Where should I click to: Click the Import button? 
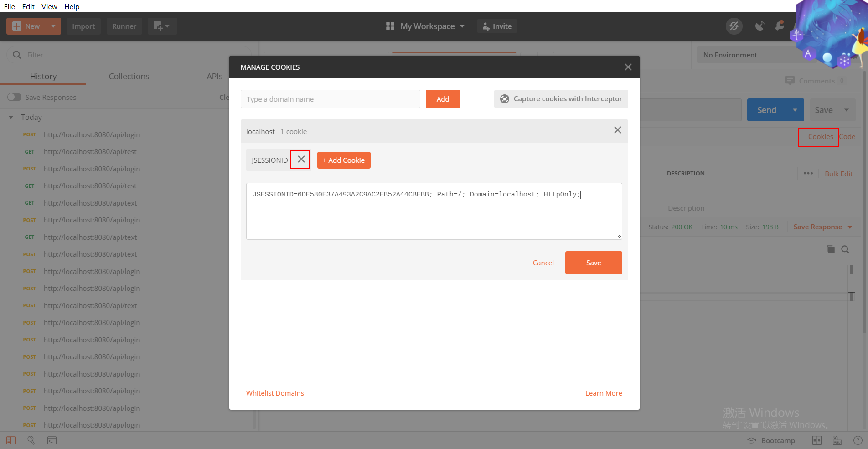click(x=83, y=26)
